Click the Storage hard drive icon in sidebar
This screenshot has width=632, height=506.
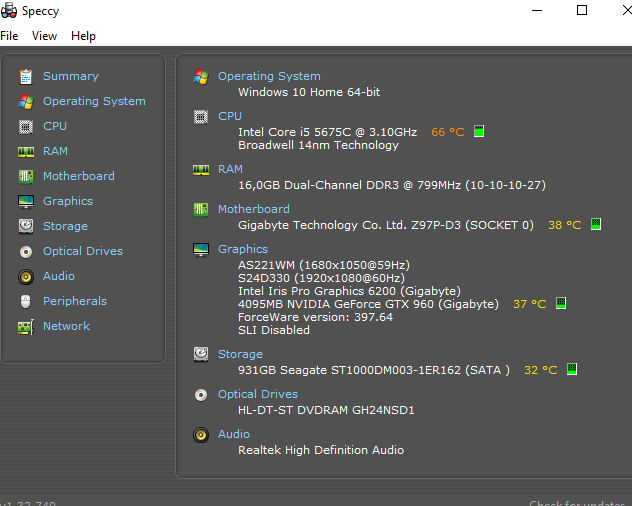point(26,226)
